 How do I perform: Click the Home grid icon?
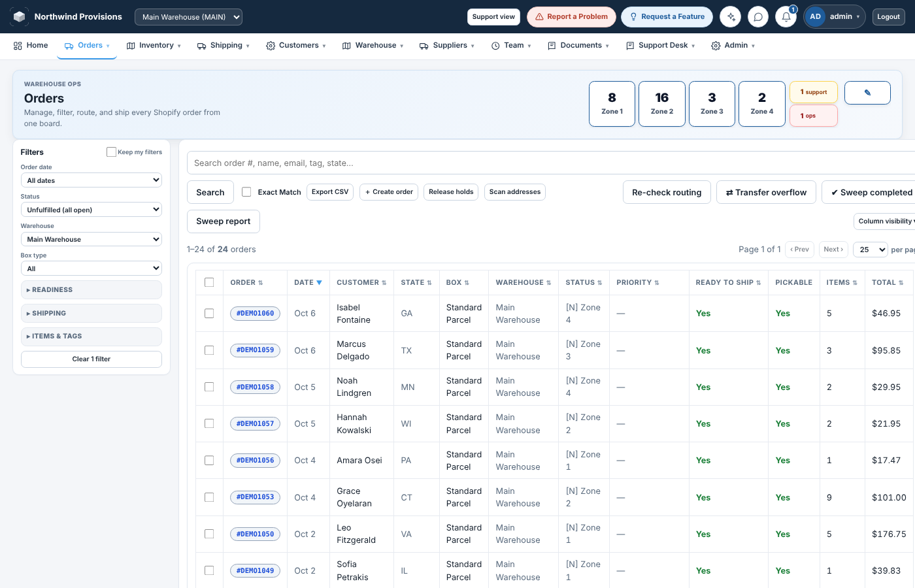point(18,46)
